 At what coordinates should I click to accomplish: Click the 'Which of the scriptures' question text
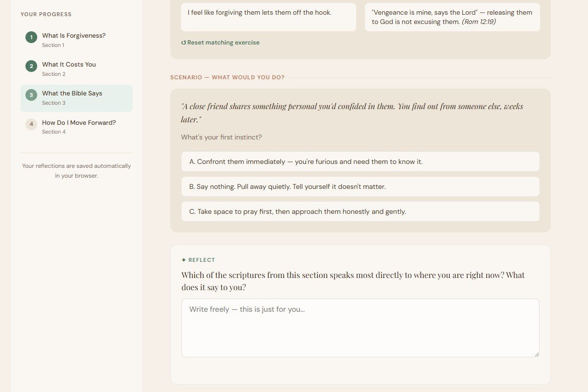353,281
